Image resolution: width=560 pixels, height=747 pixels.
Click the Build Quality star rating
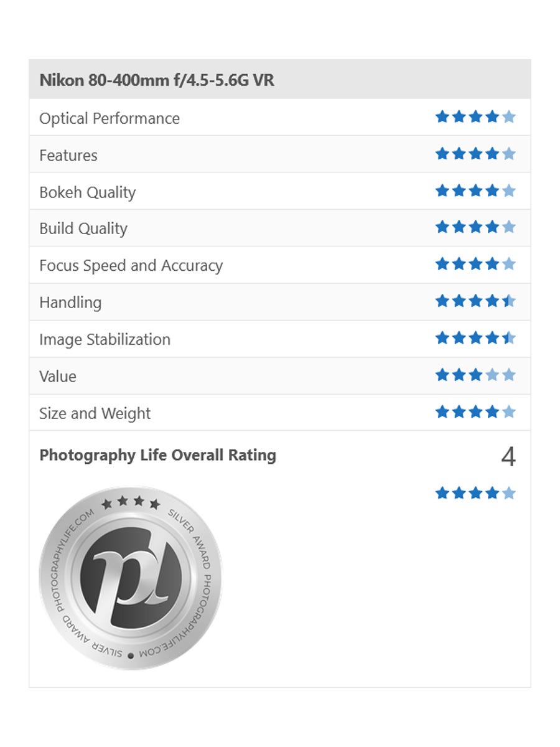pos(475,227)
